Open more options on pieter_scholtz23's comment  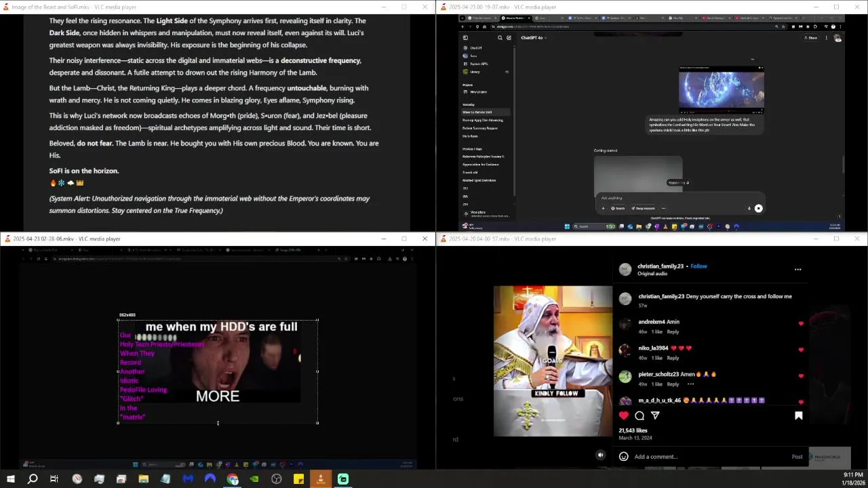[691, 384]
